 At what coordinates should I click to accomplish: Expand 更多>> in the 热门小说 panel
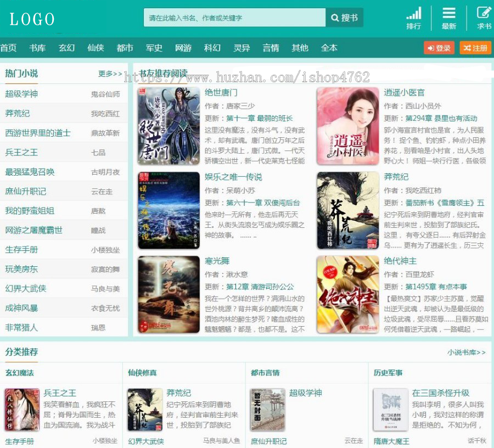point(110,74)
